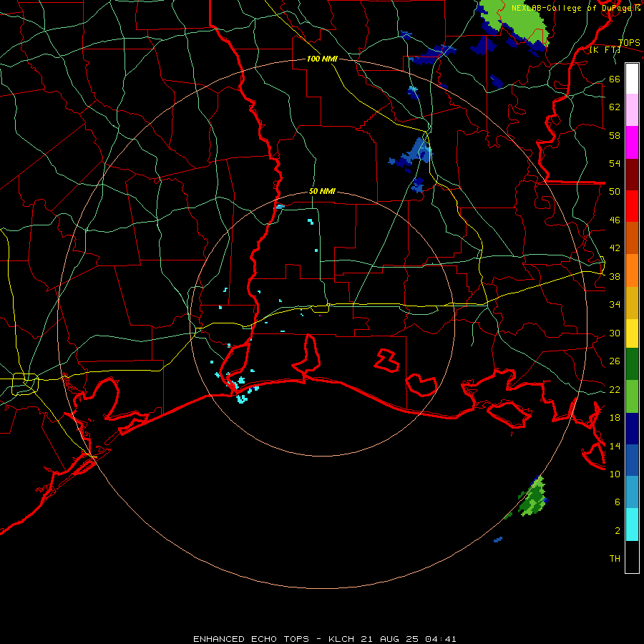This screenshot has height=644, width=644.
Task: Click the legend value 38
Action: point(615,276)
